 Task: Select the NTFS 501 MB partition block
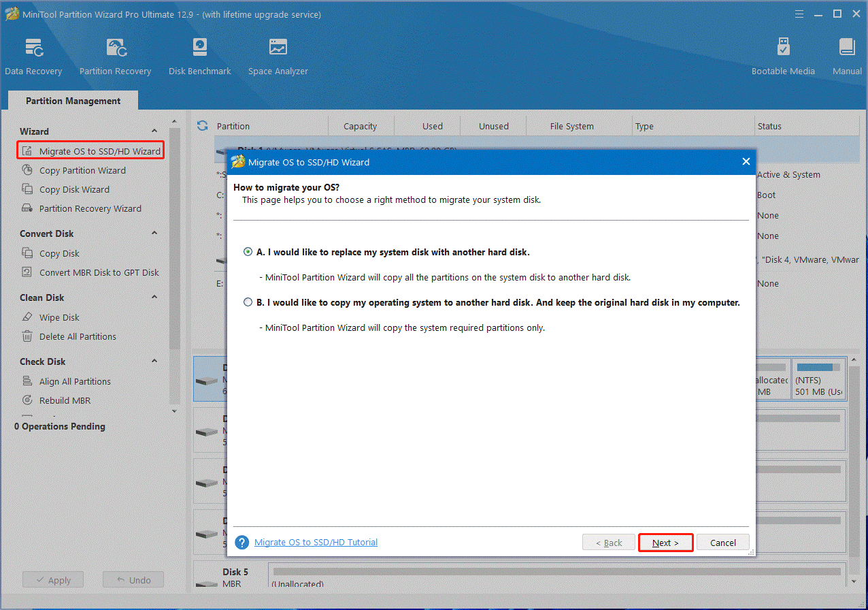click(x=818, y=379)
